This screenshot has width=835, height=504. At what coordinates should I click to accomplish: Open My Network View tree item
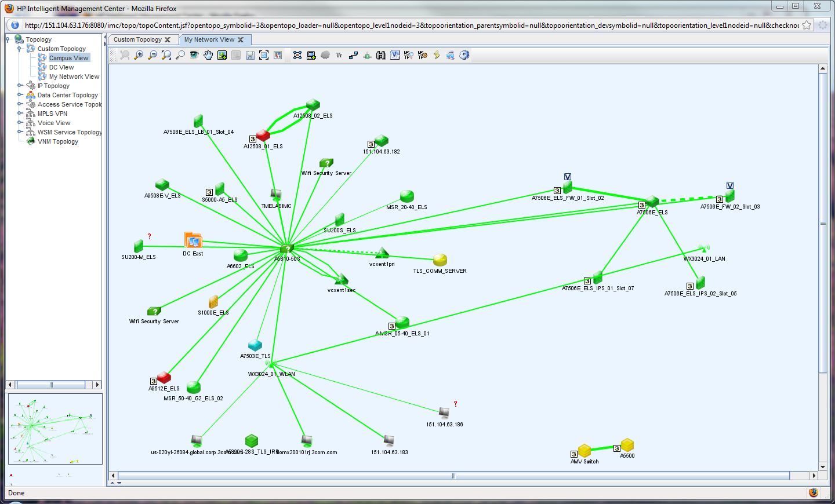[74, 76]
